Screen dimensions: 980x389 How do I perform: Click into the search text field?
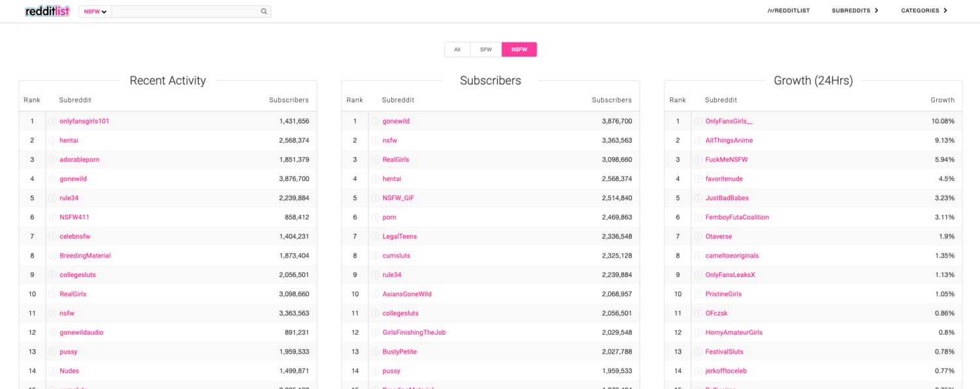pos(185,11)
